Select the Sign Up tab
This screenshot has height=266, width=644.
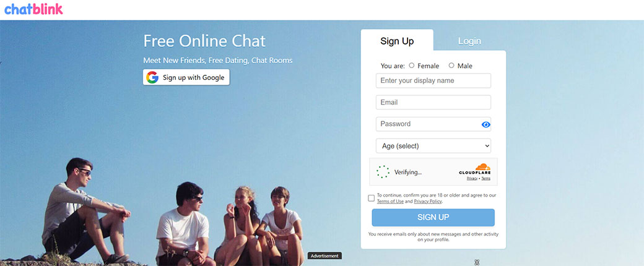click(397, 41)
